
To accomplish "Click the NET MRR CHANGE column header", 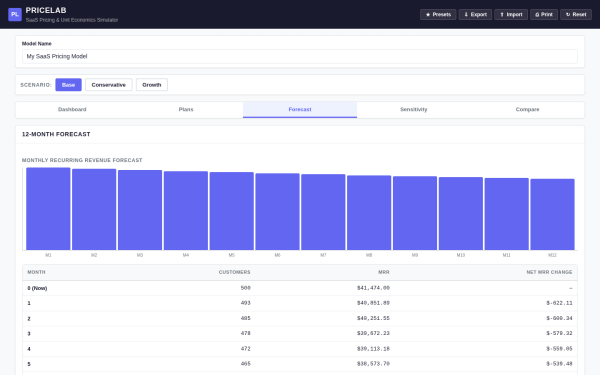I will (549, 272).
